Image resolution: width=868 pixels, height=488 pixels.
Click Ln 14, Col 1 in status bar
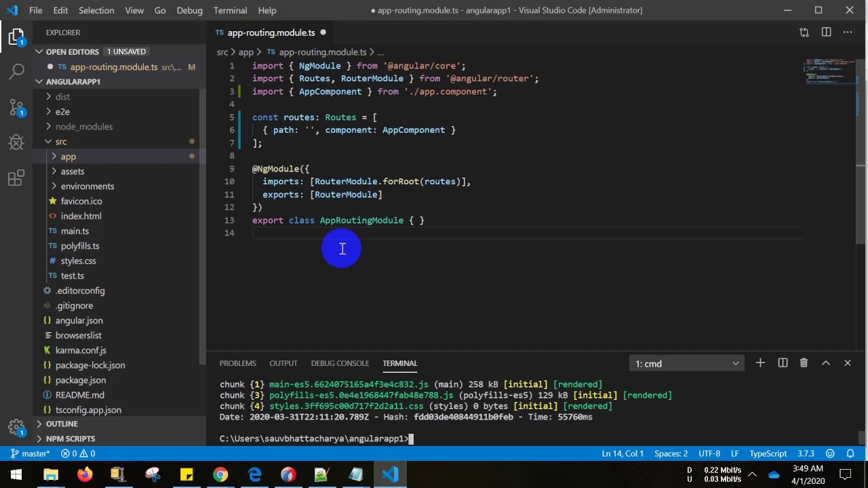(623, 453)
